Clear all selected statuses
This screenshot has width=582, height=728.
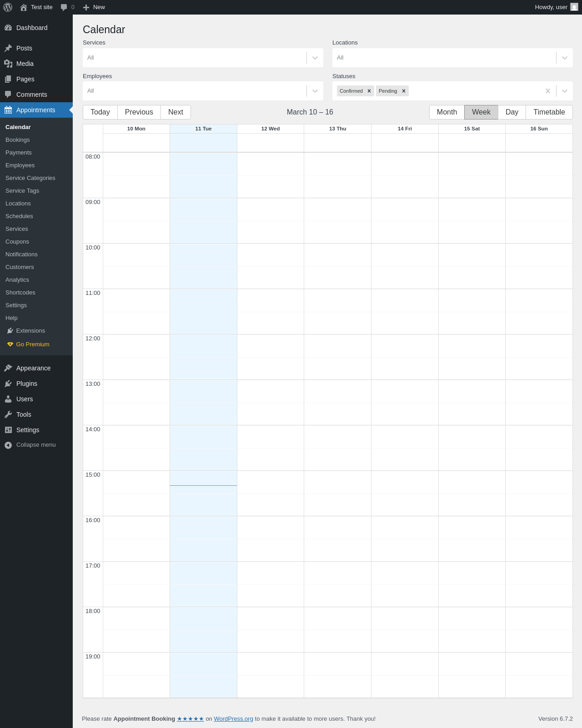click(x=548, y=91)
